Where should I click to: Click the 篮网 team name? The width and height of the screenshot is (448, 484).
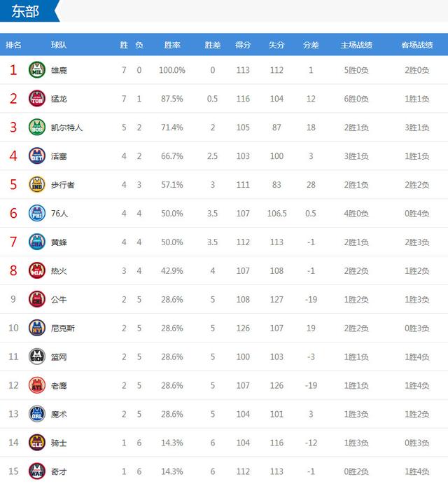pos(59,357)
